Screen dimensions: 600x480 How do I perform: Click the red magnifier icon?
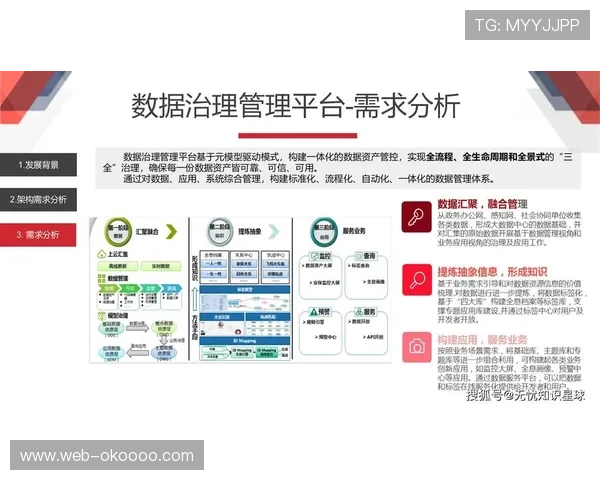click(417, 279)
